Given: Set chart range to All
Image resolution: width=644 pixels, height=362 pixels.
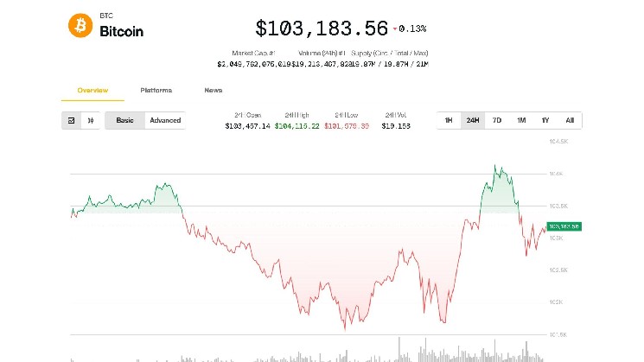Looking at the screenshot, I should pyautogui.click(x=569, y=120).
